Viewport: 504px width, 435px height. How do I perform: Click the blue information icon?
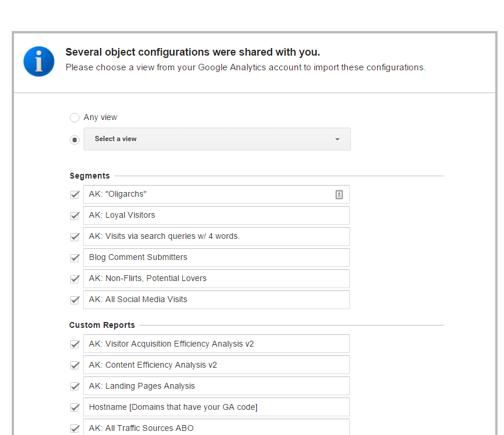pos(39,61)
